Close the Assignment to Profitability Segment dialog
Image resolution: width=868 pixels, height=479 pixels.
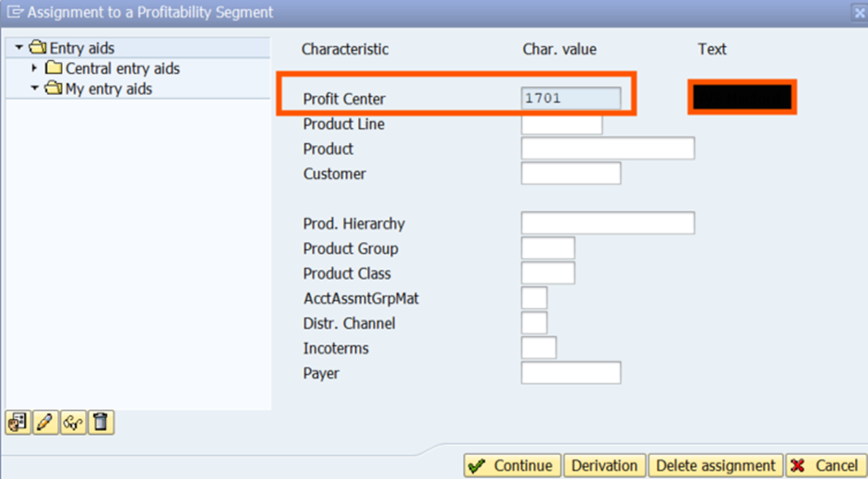tap(857, 12)
